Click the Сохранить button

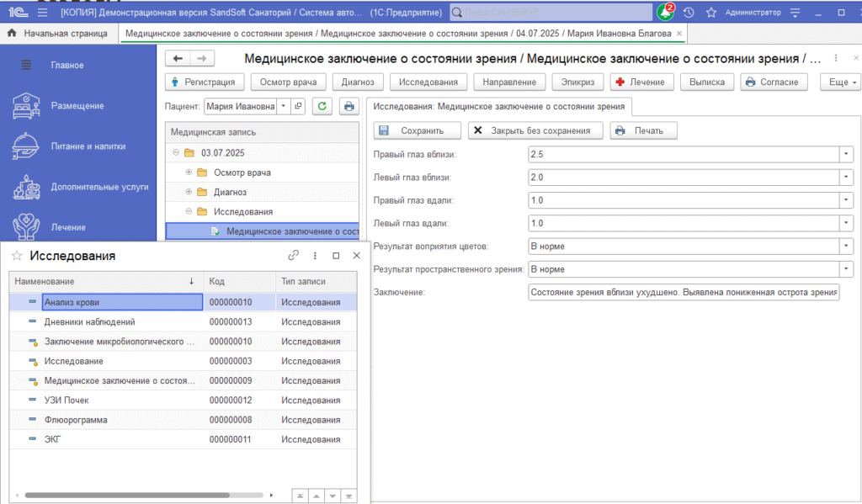[418, 130]
